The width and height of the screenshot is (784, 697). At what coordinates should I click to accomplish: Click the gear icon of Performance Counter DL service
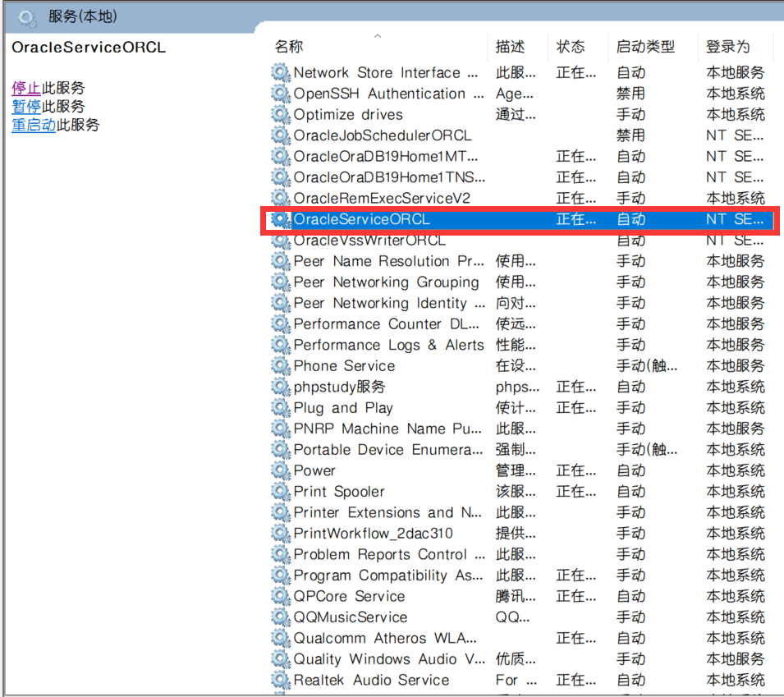click(281, 324)
